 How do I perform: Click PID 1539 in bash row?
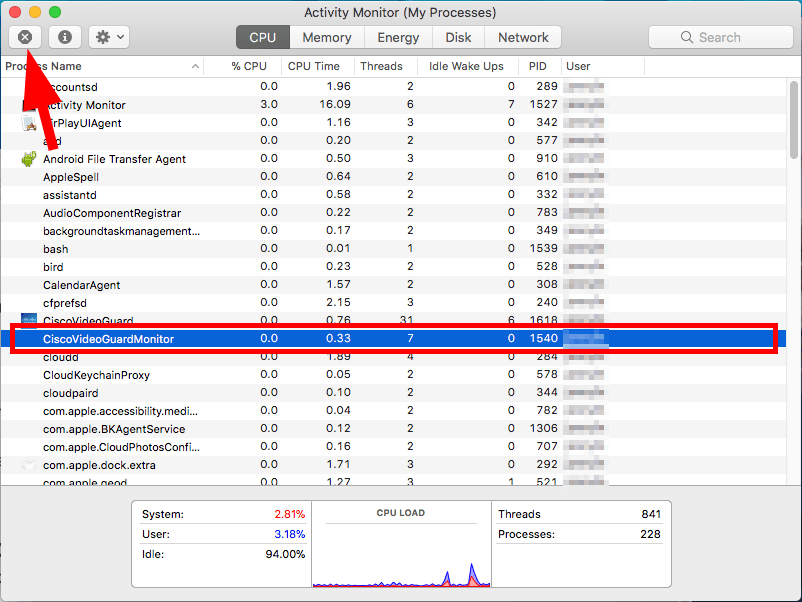click(x=543, y=249)
